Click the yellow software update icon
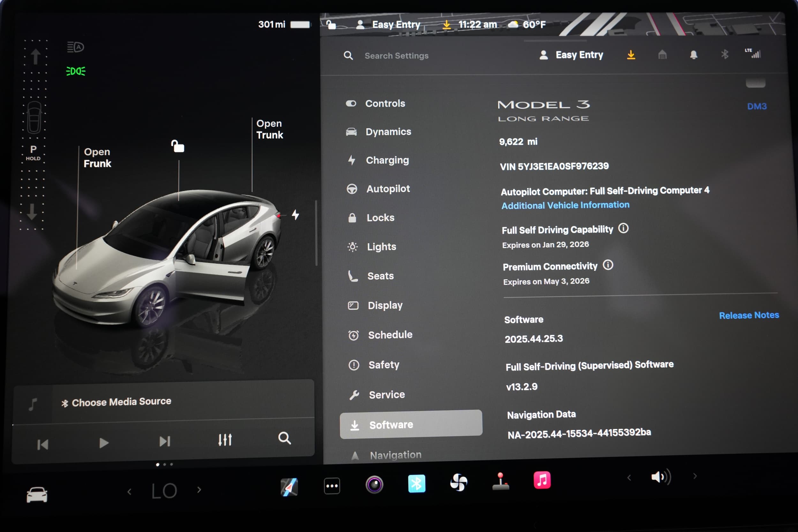 pos(630,55)
